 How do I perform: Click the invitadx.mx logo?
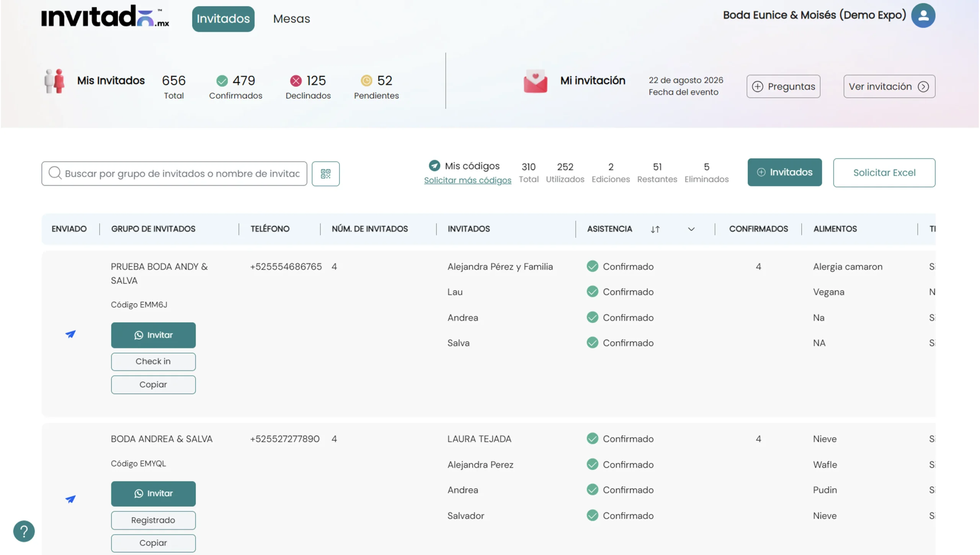point(105,16)
